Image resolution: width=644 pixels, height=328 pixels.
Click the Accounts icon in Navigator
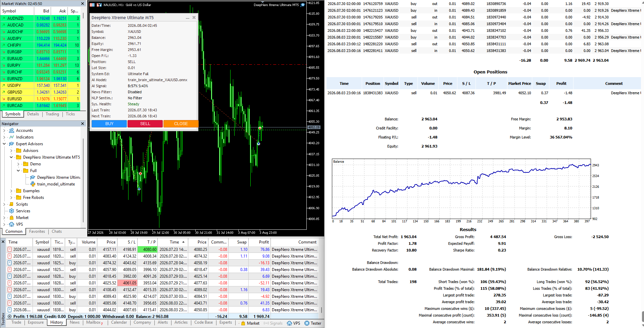(11, 130)
